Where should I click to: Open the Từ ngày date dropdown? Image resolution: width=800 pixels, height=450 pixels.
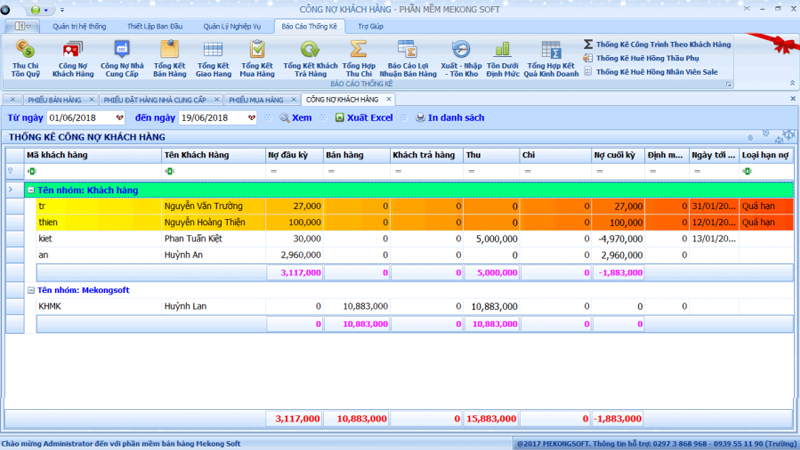click(119, 118)
